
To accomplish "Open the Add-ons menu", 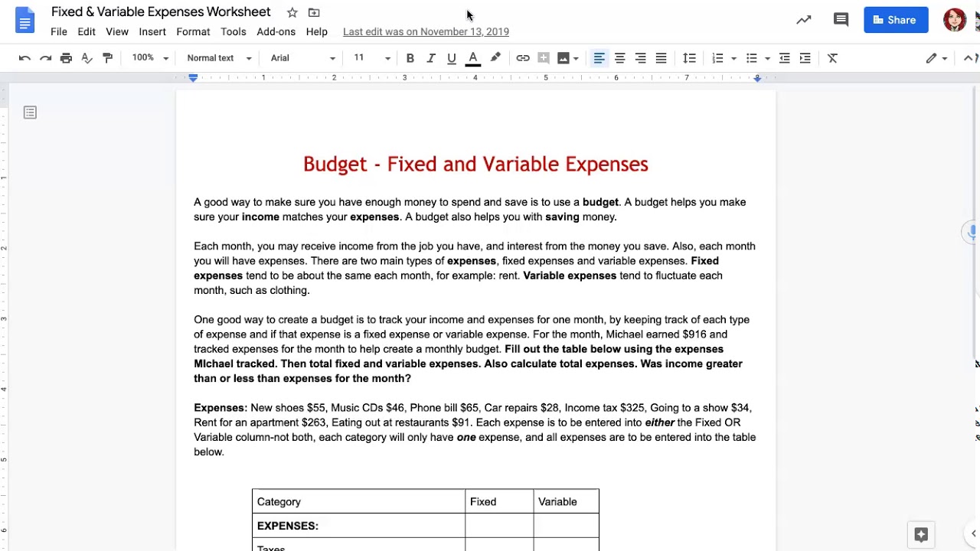I will click(x=276, y=31).
